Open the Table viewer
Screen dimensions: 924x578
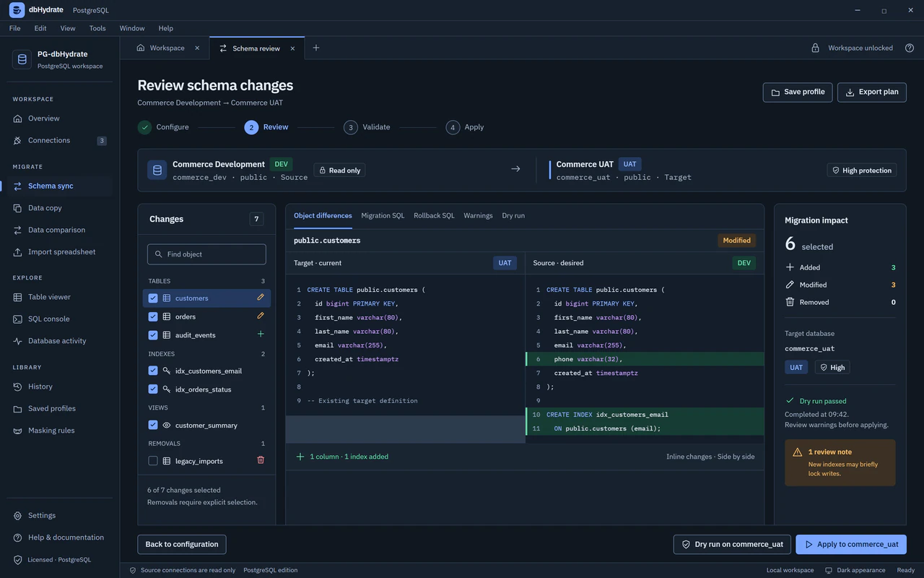(60, 297)
